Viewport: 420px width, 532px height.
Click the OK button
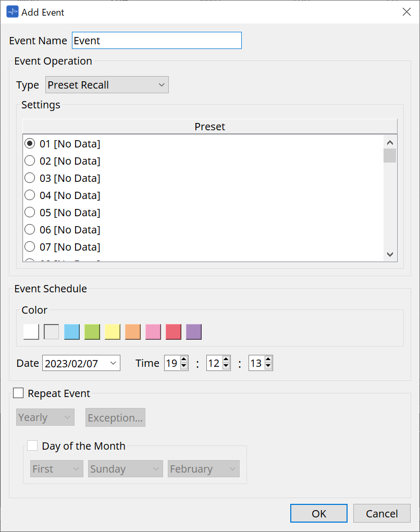(319, 513)
